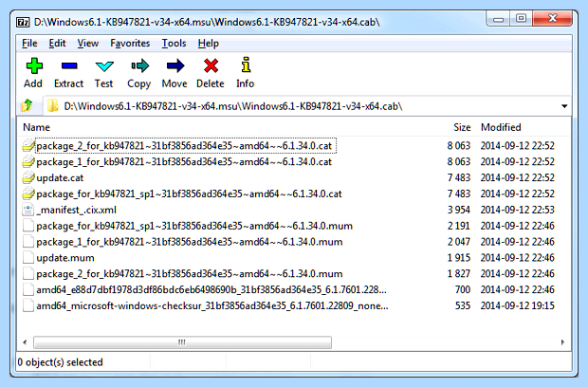The height and width of the screenshot is (387, 588).
Task: Select the update.mum file name
Action: click(x=65, y=258)
